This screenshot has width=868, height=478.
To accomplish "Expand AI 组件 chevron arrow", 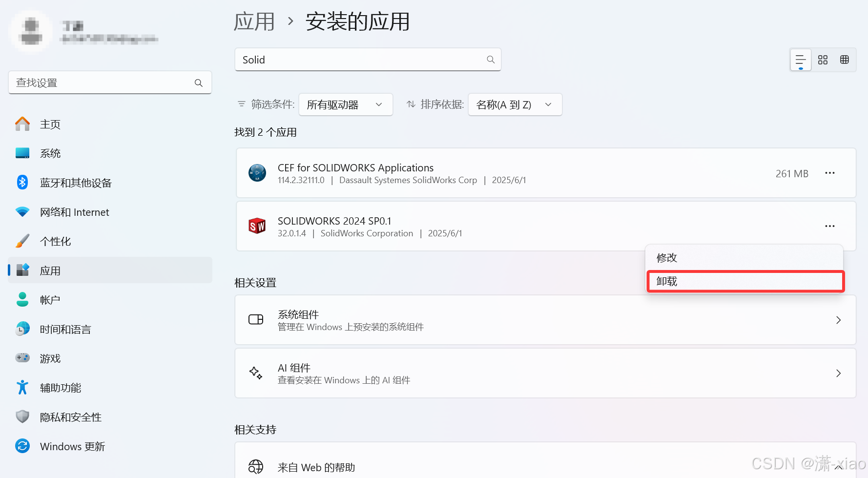I will click(x=838, y=374).
